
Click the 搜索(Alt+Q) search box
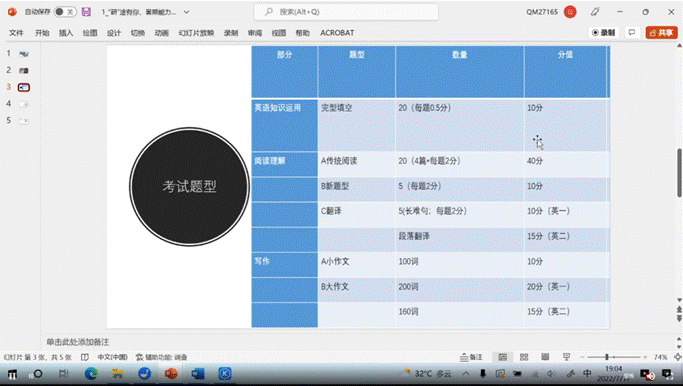coord(346,12)
